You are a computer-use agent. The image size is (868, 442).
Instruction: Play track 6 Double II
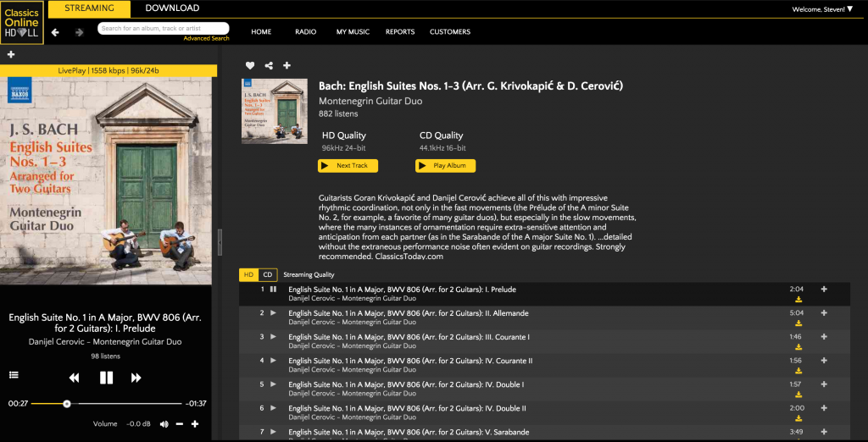pyautogui.click(x=273, y=407)
